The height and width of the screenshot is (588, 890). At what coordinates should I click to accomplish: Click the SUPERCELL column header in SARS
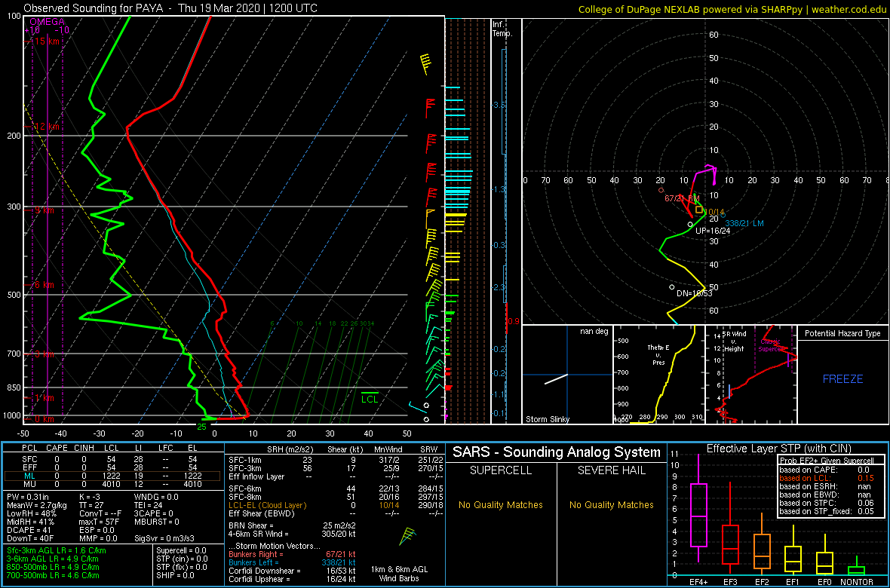coord(500,470)
